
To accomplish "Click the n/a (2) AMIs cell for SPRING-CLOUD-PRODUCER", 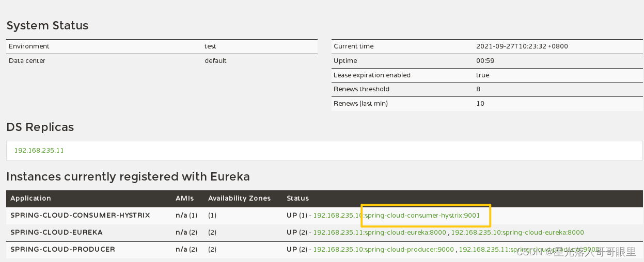I will pyautogui.click(x=186, y=250).
